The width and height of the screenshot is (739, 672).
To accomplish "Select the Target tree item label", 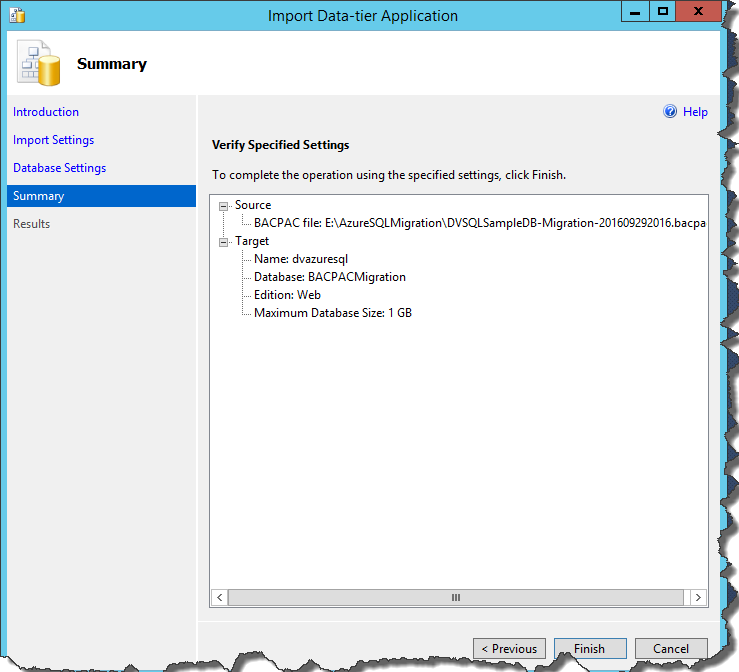I will (x=252, y=241).
